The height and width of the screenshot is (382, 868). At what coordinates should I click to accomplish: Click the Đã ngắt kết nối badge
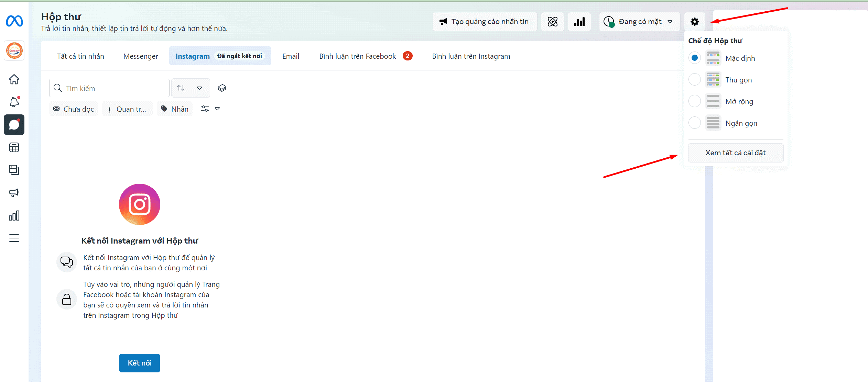click(240, 56)
